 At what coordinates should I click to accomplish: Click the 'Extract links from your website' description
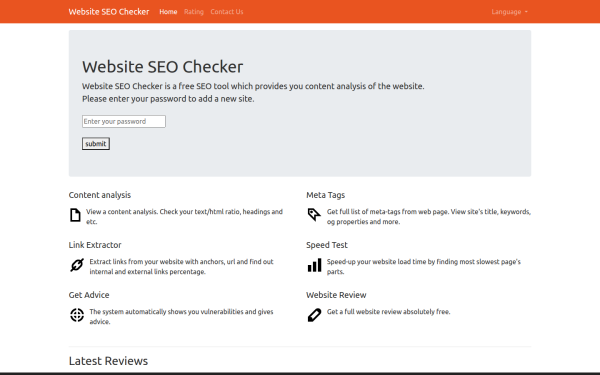click(181, 267)
